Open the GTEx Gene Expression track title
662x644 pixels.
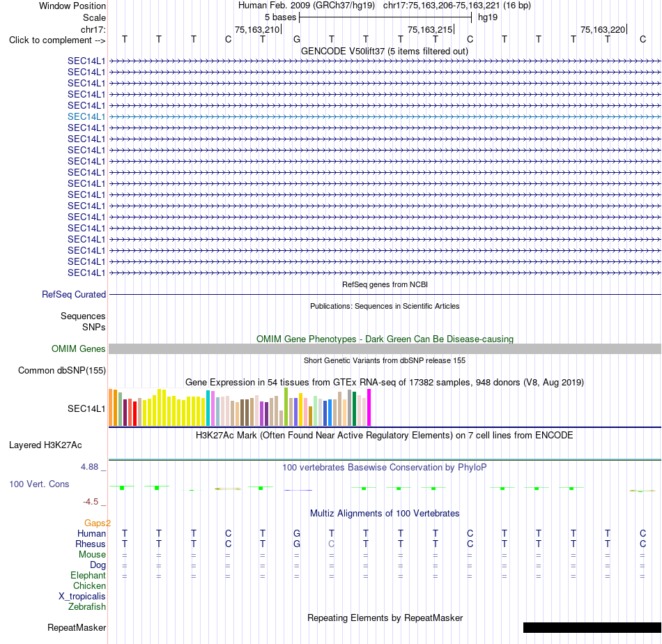click(x=385, y=382)
